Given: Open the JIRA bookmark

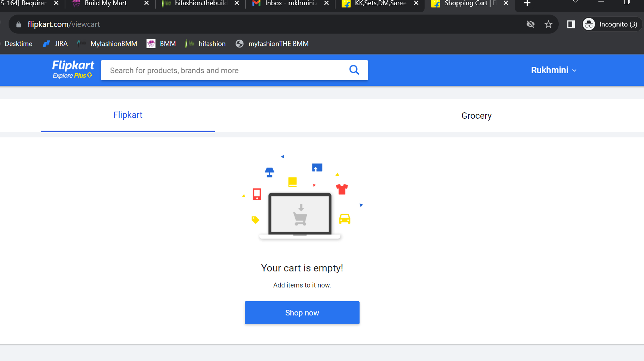Looking at the screenshot, I should pos(55,44).
